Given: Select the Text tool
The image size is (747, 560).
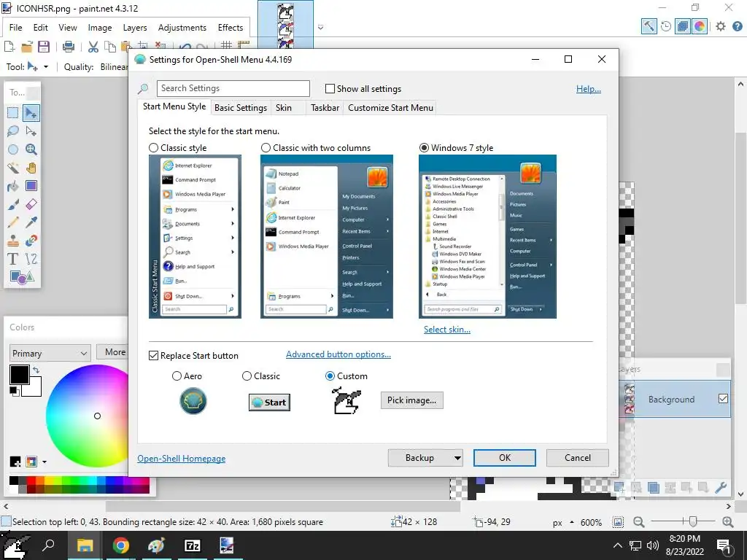Looking at the screenshot, I should click(x=13, y=259).
